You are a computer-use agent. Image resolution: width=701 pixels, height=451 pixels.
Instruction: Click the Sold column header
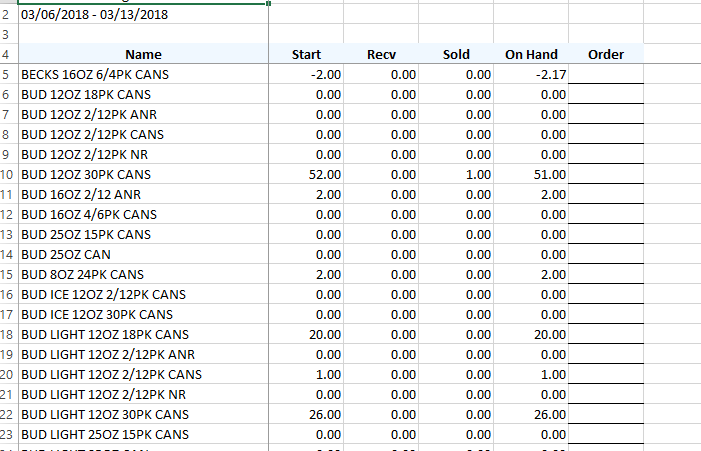coord(456,54)
